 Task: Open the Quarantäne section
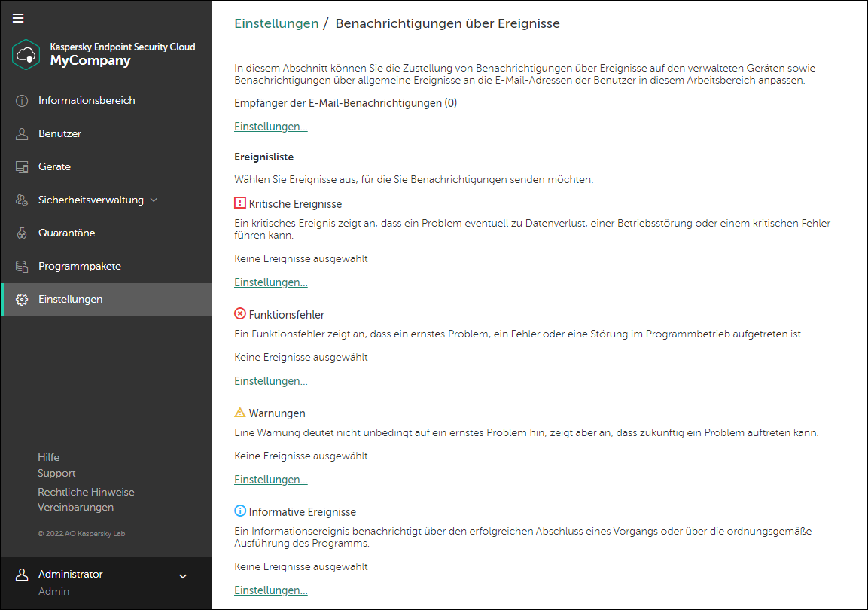106,233
